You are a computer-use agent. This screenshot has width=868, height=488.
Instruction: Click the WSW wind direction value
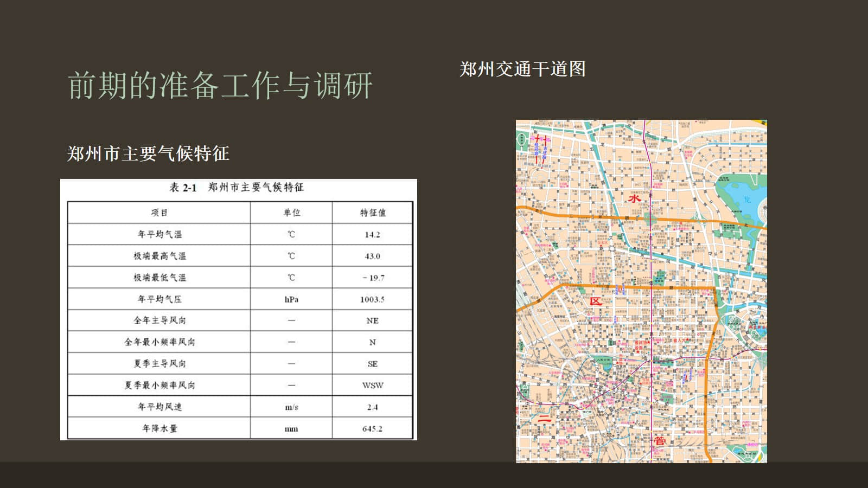click(x=373, y=385)
